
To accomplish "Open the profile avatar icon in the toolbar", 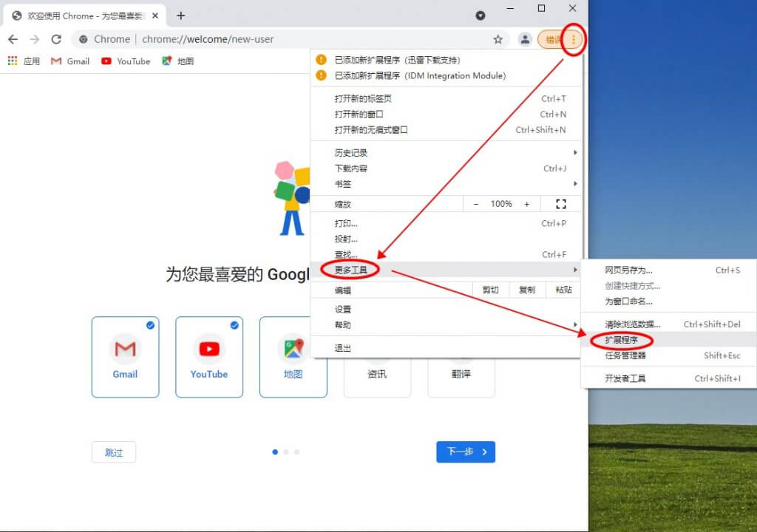I will tap(525, 39).
